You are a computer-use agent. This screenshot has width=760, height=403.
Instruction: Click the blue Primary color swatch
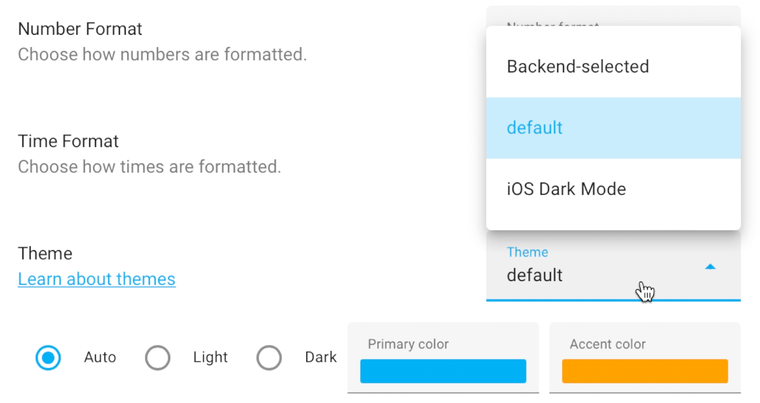click(443, 371)
